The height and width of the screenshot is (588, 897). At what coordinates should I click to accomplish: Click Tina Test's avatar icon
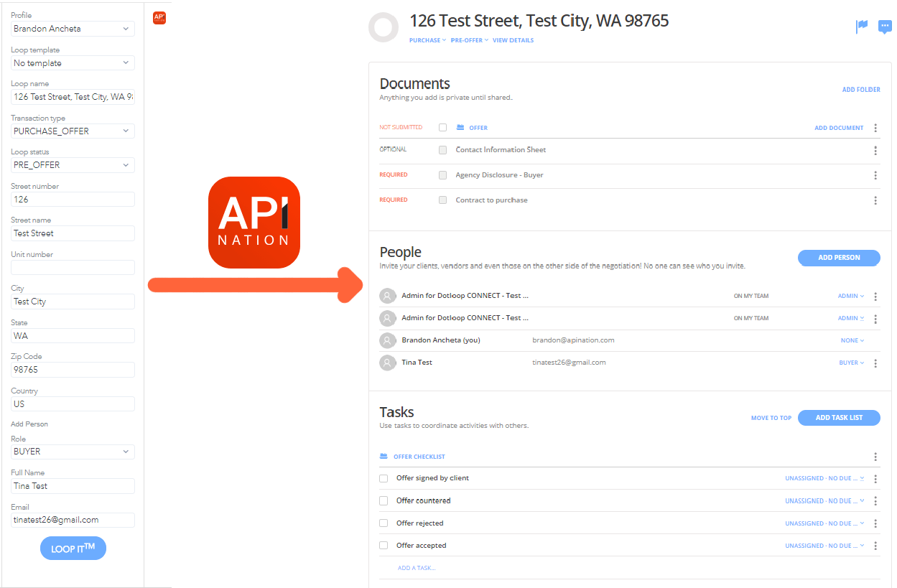coord(388,363)
